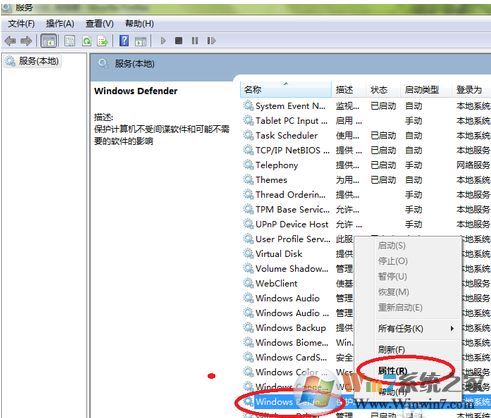Select the Windows Backup service
Screen dimensions: 491x418
[291, 328]
